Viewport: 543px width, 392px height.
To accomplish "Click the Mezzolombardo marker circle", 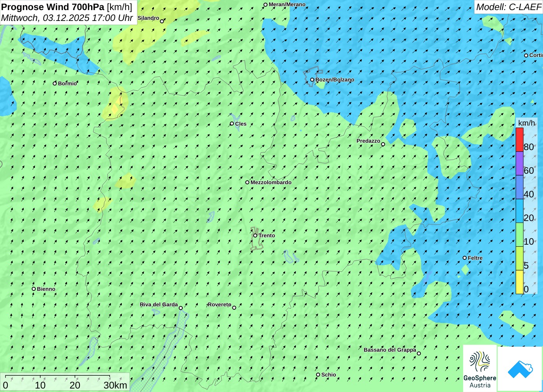I will 247,182.
